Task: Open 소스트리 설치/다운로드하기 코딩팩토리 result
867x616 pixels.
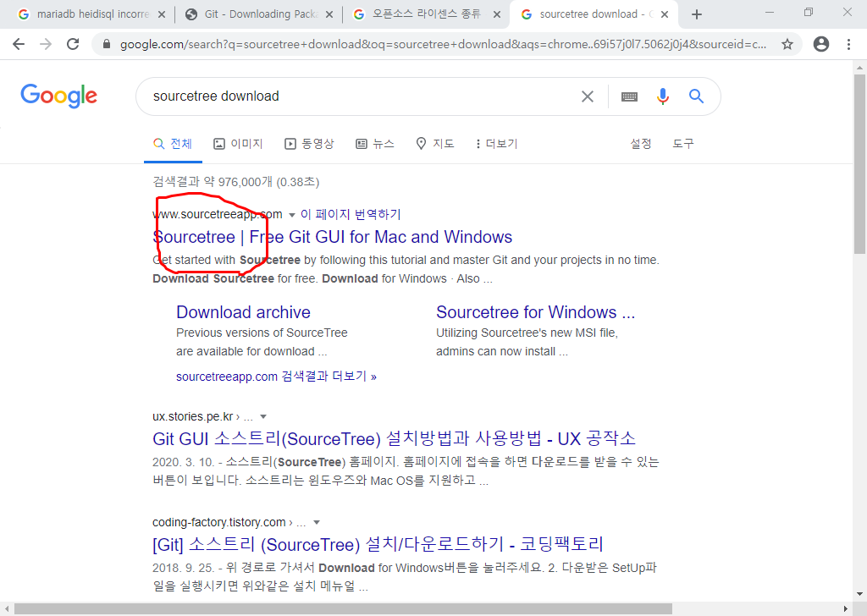Action: 378,545
